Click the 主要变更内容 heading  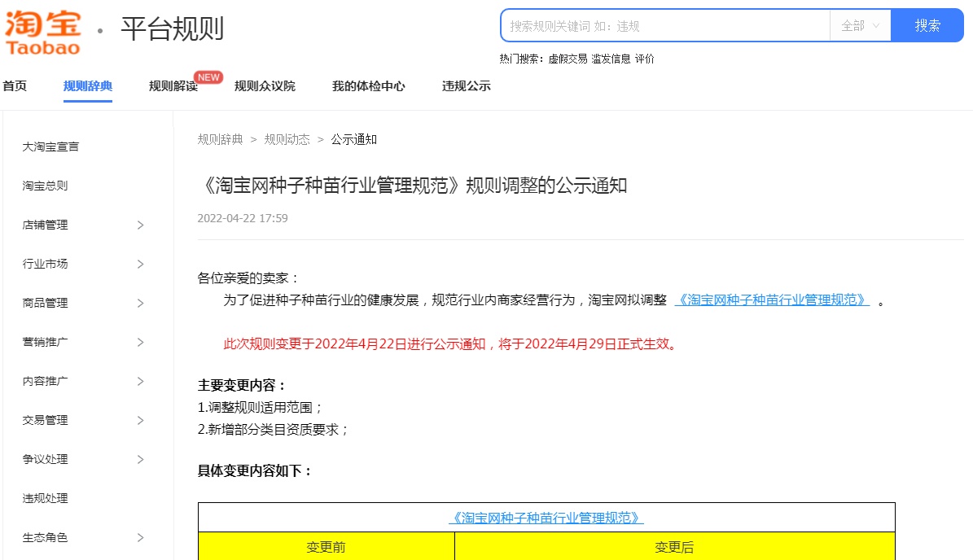click(242, 386)
